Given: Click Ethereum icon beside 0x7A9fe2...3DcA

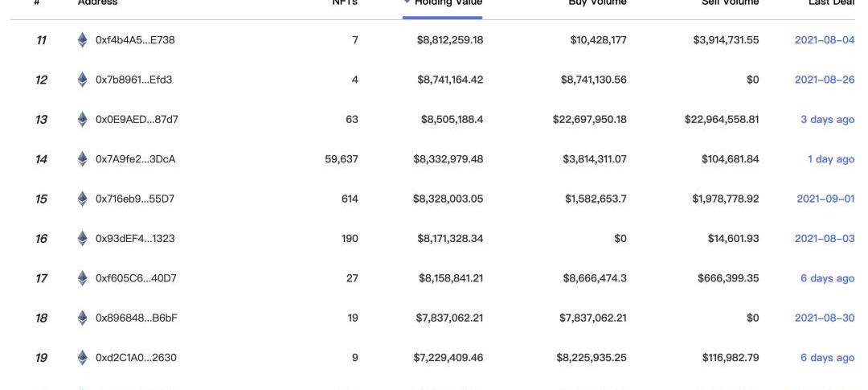Looking at the screenshot, I should 83,159.
